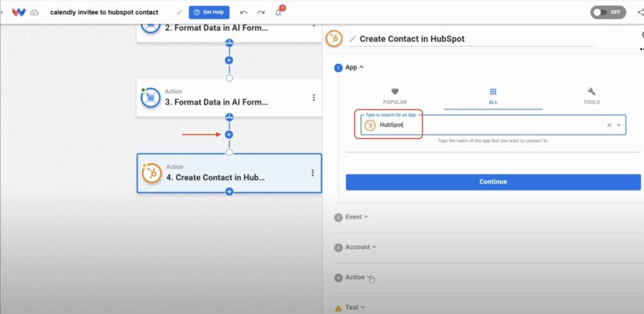This screenshot has height=314, width=644.
Task: Redo the last change
Action: (261, 13)
